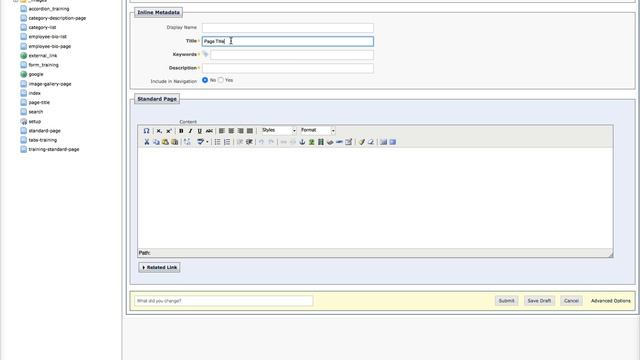Open Advanced Options link
This screenshot has height=360, width=640.
pyautogui.click(x=611, y=301)
